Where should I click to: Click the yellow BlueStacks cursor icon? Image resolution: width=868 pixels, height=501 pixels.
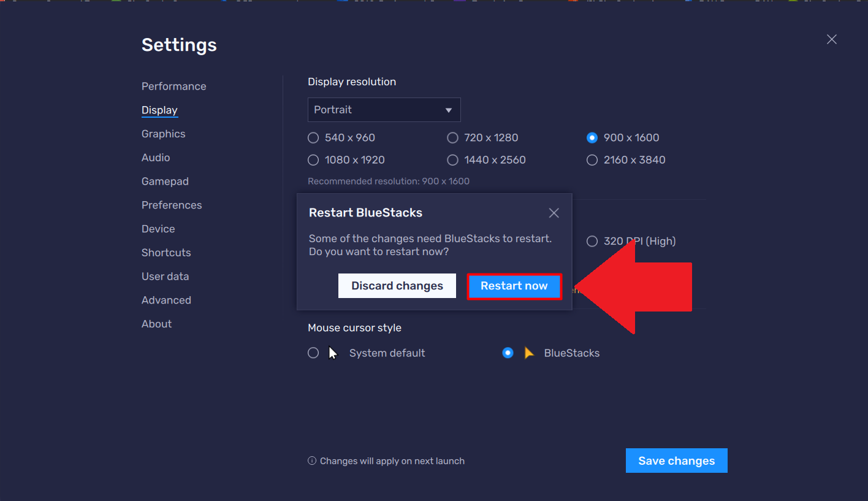(529, 353)
